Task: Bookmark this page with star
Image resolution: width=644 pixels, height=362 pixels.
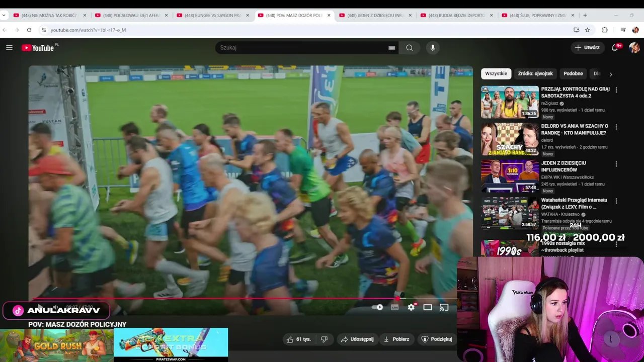Action: [587, 30]
